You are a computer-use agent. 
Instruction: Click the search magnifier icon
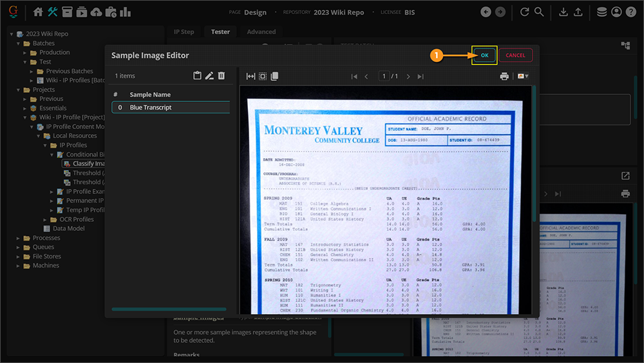point(539,12)
